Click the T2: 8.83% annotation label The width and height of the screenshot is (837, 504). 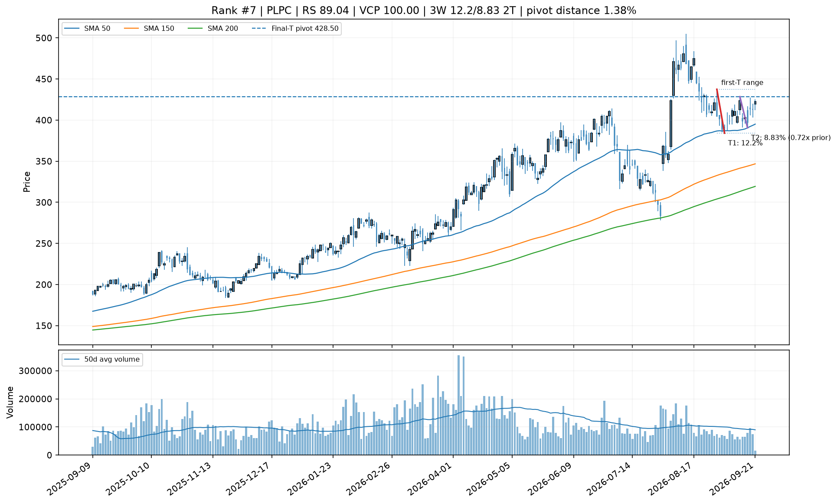(791, 137)
